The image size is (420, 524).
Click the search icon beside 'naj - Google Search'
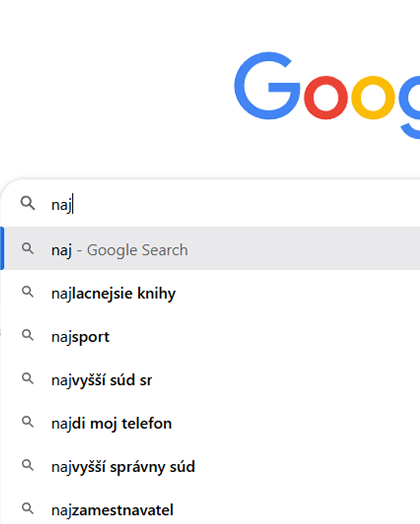click(28, 248)
